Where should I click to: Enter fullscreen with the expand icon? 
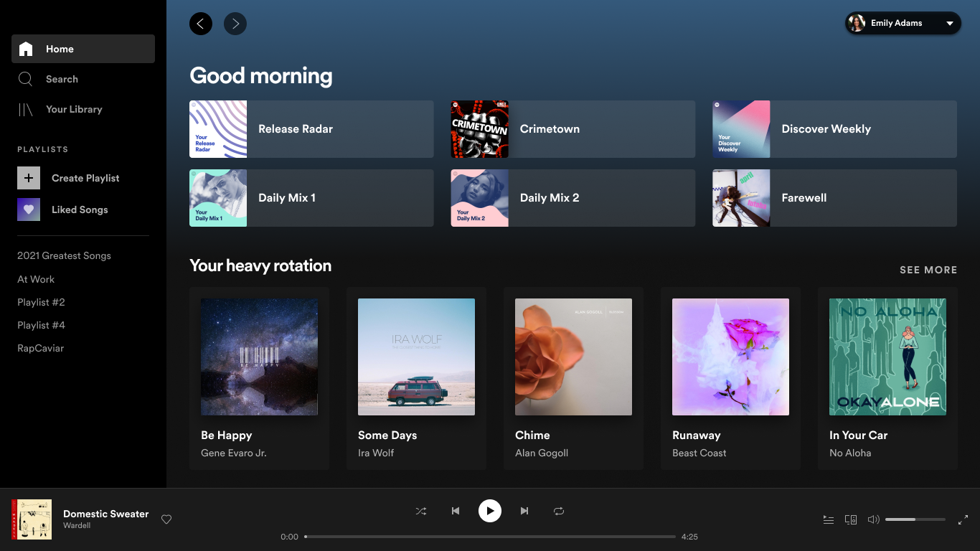pyautogui.click(x=963, y=519)
